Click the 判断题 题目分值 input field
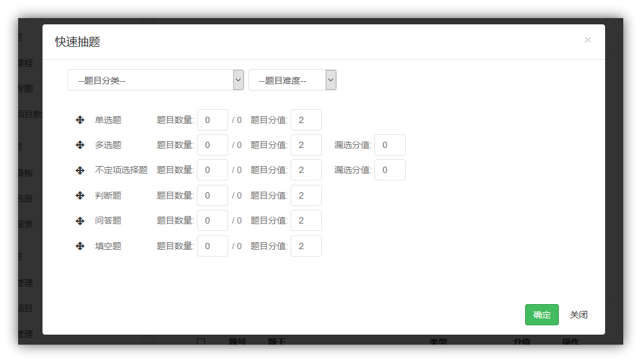This screenshot has height=364, width=642. [x=306, y=195]
